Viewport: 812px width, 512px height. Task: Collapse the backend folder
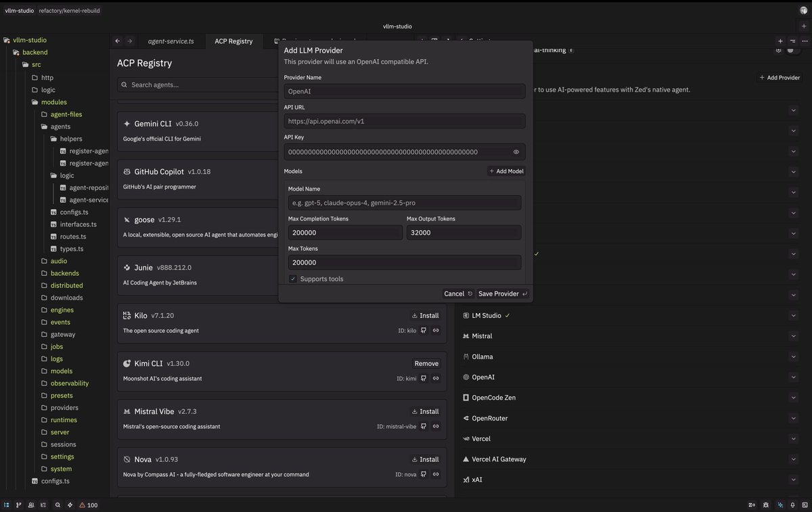[x=35, y=52]
